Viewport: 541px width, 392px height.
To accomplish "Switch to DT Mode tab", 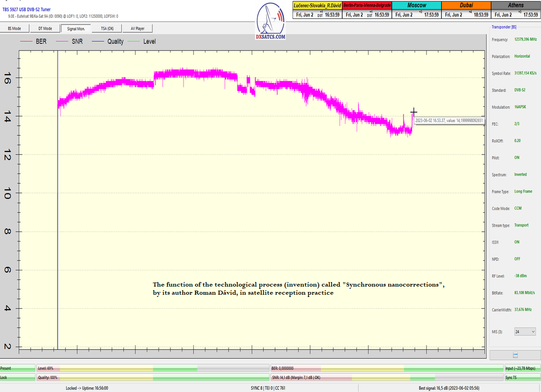I will tap(45, 28).
